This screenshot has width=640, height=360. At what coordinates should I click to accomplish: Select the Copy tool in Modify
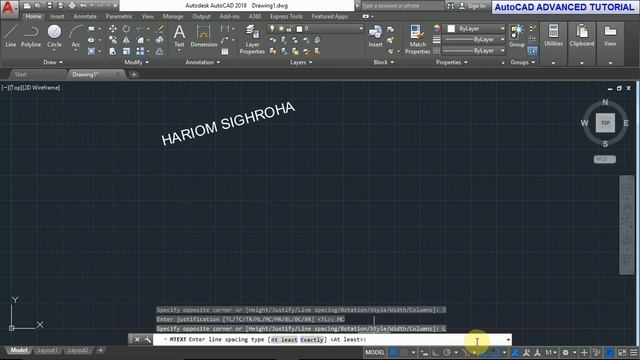click(x=113, y=40)
